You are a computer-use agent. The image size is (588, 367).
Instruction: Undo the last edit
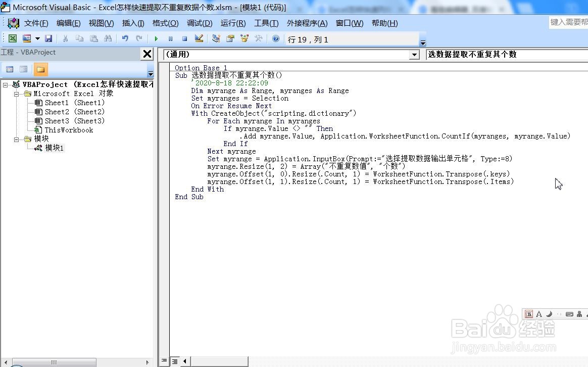pyautogui.click(x=125, y=38)
